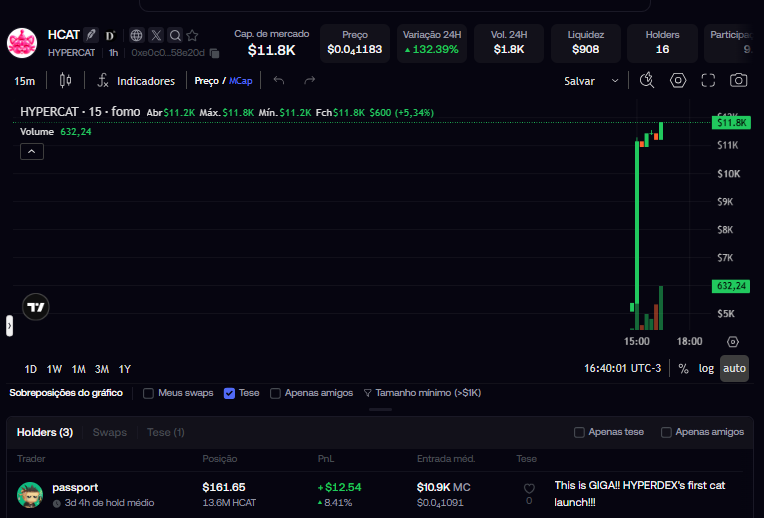Uncheck the Tese overlay checkbox
The image size is (764, 518).
point(229,393)
